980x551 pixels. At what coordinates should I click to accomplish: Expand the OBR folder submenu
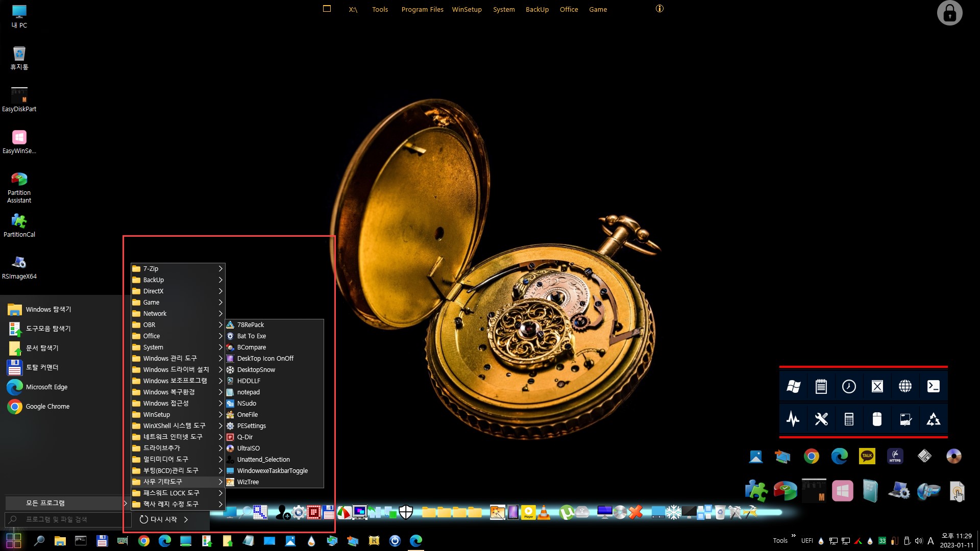(x=178, y=324)
